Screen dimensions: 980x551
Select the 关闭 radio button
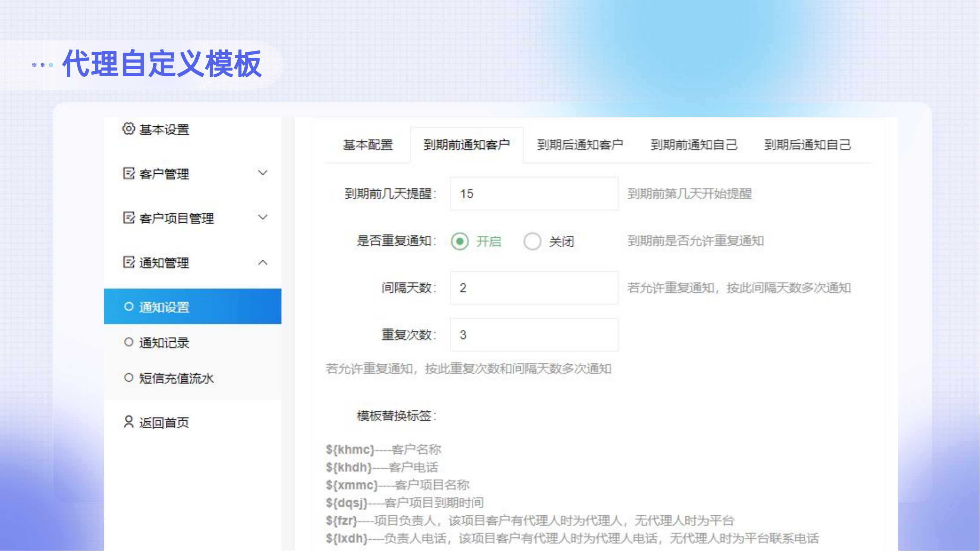(x=532, y=241)
